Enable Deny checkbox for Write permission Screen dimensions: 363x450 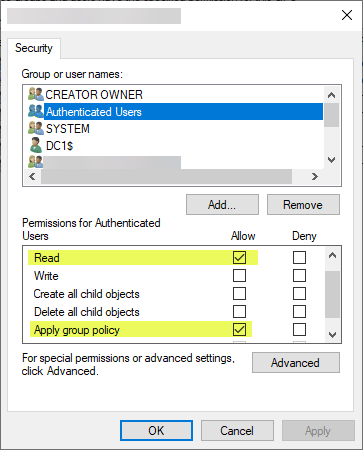[x=299, y=276]
